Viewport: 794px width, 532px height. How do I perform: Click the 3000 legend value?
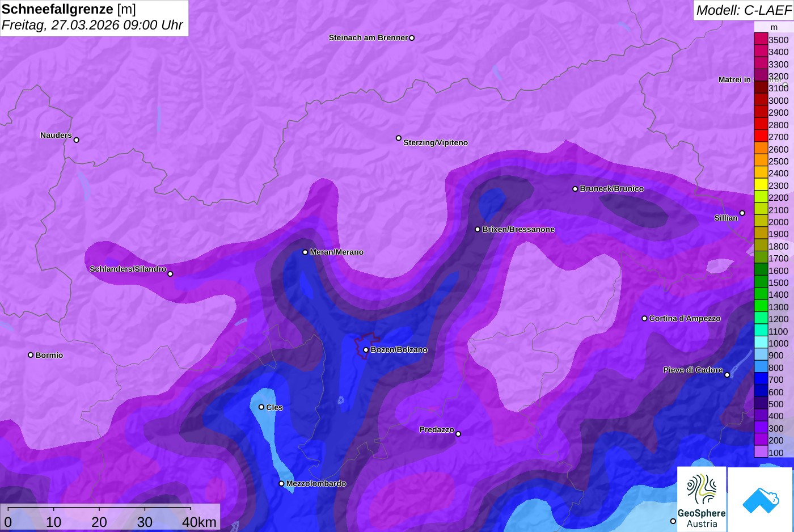coord(779,100)
